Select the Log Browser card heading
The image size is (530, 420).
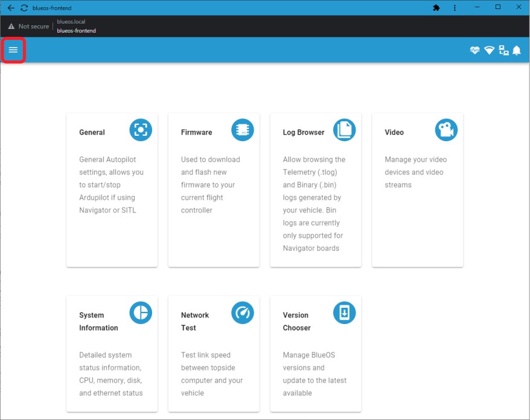[303, 132]
